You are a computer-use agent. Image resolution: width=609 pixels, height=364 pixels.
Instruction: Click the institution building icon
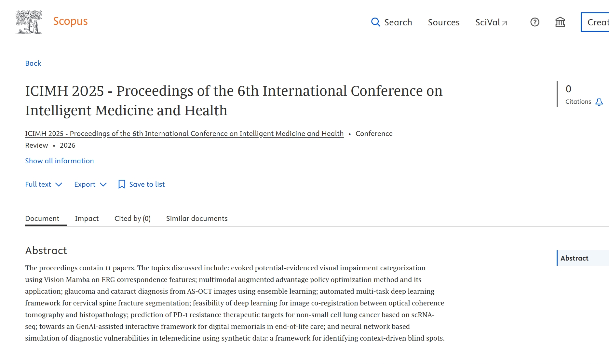click(560, 22)
